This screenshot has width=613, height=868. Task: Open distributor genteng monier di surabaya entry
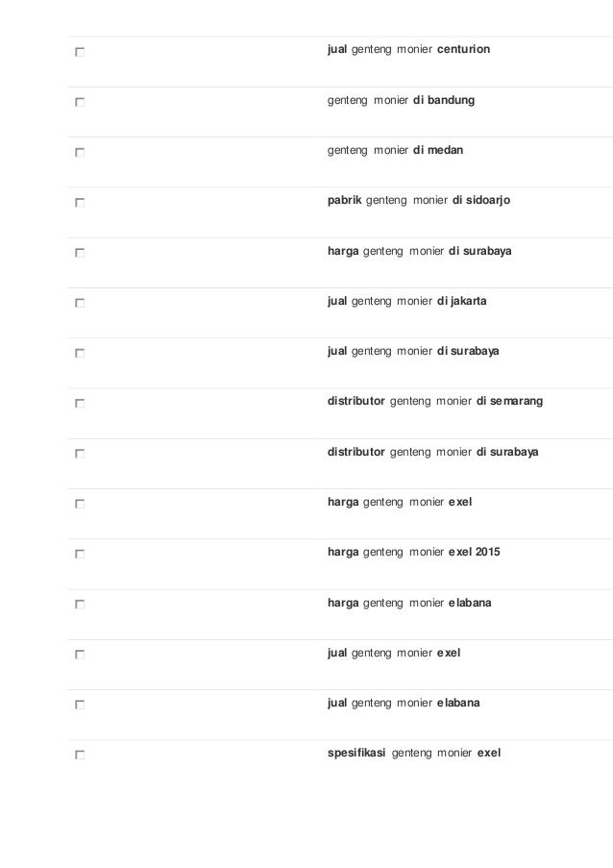tap(433, 452)
